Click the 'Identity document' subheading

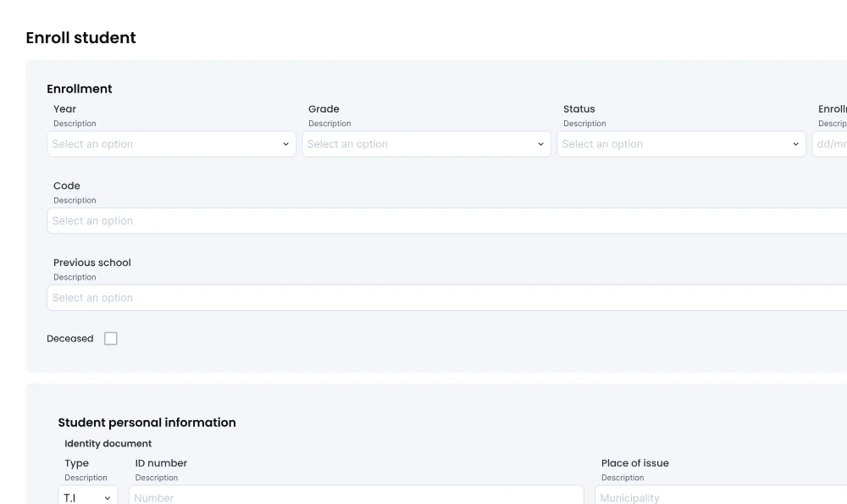108,444
